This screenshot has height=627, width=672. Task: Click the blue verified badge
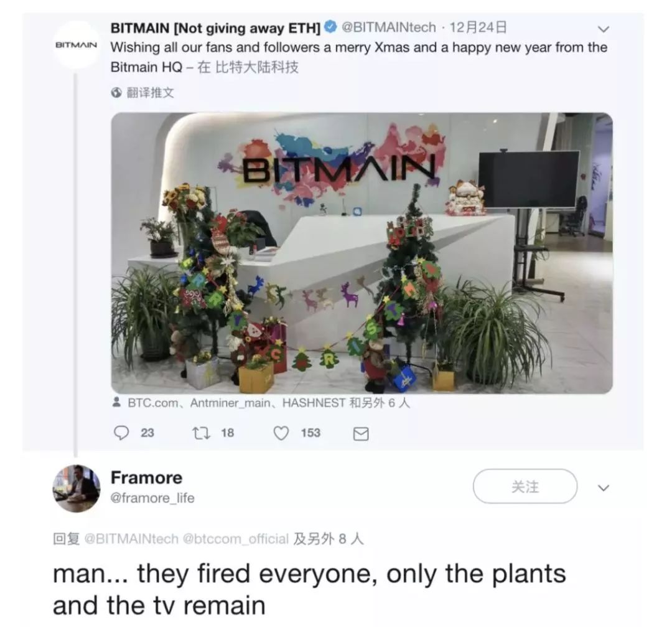pyautogui.click(x=331, y=27)
